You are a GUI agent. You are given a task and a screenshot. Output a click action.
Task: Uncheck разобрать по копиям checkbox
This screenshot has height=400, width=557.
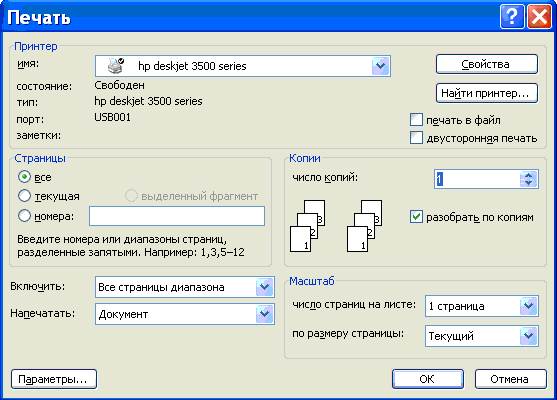pyautogui.click(x=416, y=217)
